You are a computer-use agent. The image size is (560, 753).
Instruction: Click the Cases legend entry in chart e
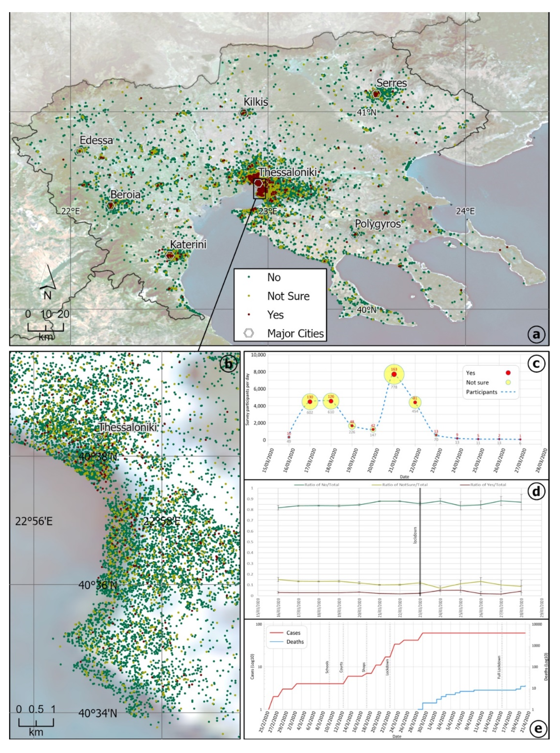[x=285, y=633]
